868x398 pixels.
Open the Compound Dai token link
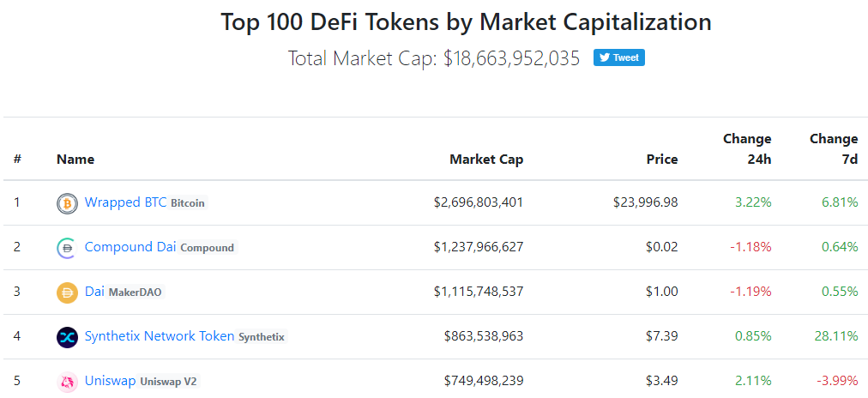pos(130,247)
